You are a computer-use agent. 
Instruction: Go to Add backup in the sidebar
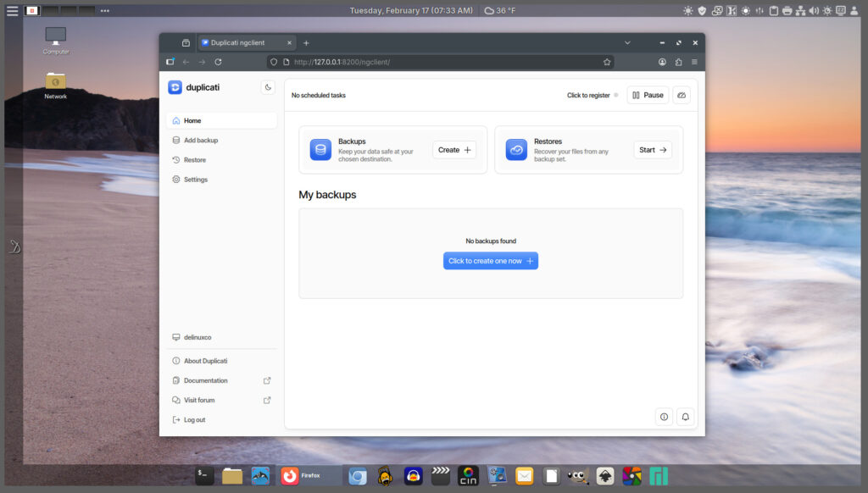click(x=201, y=141)
